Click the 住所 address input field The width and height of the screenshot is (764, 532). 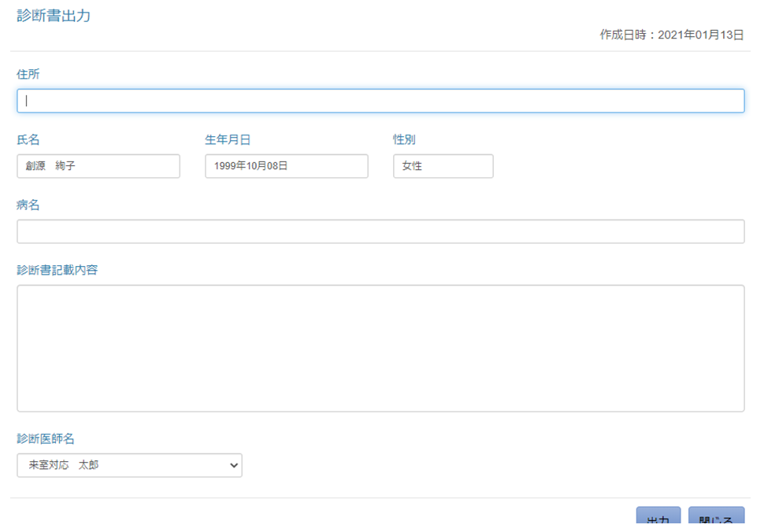point(380,101)
